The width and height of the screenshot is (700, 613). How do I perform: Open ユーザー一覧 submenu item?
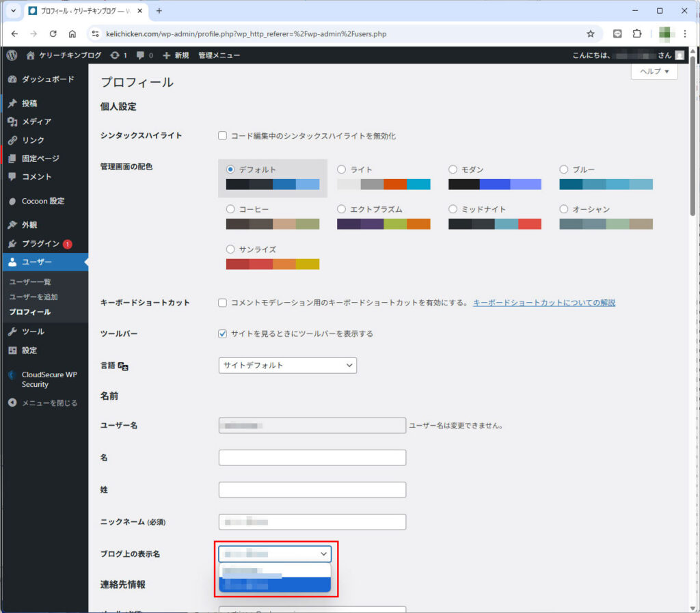coord(30,282)
